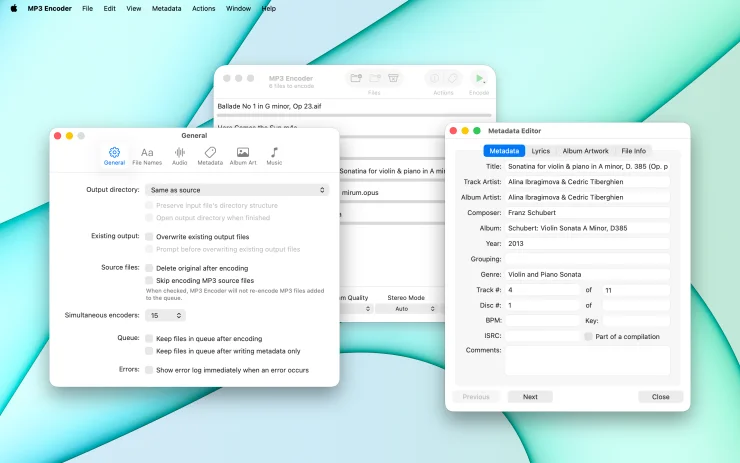740x463 pixels.
Task: Click the tag icon under Actions in MP3 Encoder
Action: click(452, 78)
